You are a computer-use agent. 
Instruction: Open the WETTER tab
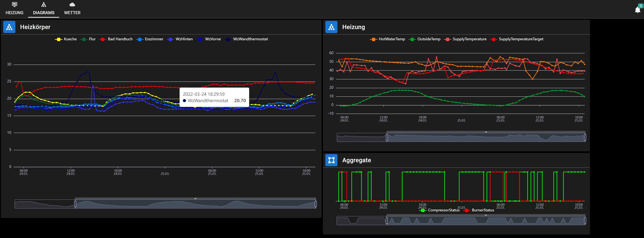[72, 12]
